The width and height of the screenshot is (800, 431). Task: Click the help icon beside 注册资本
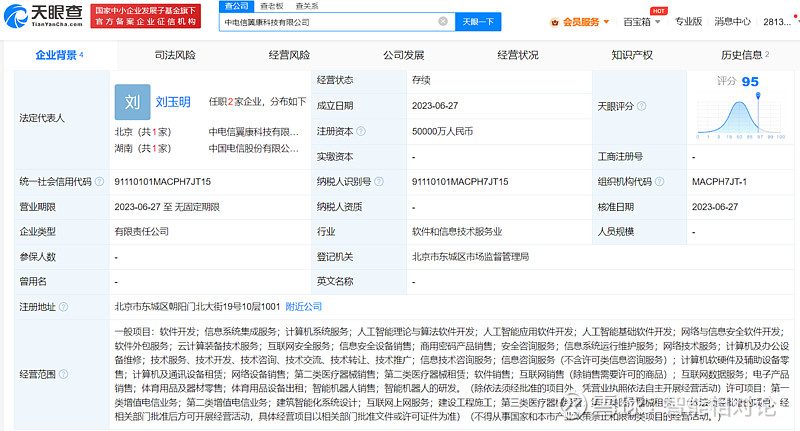[361, 131]
